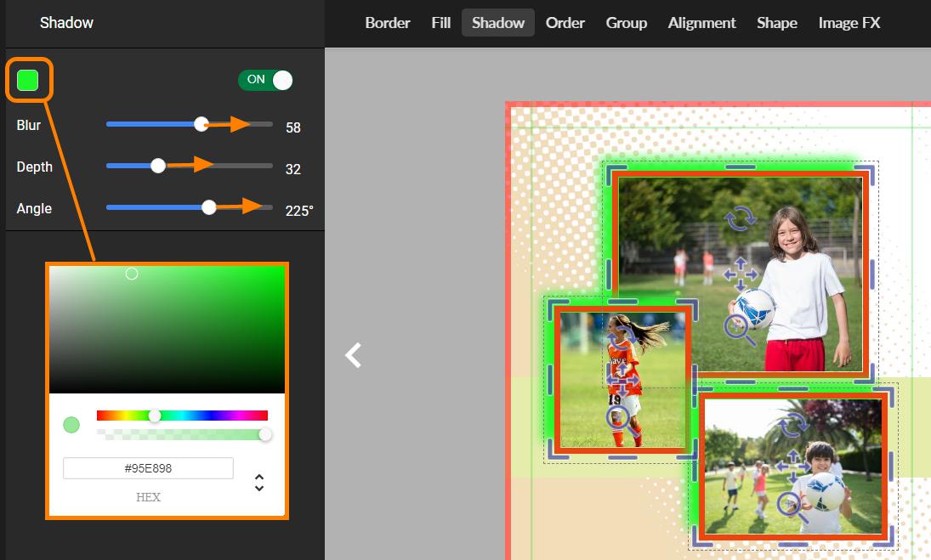931x560 pixels.
Task: Click the Depth label
Action: (35, 167)
